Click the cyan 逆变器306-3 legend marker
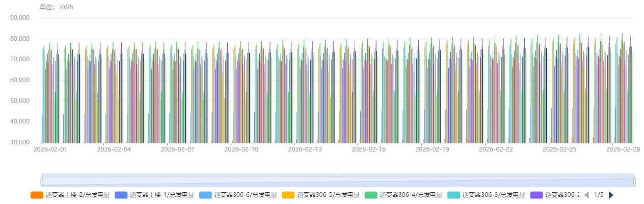 (x=452, y=195)
